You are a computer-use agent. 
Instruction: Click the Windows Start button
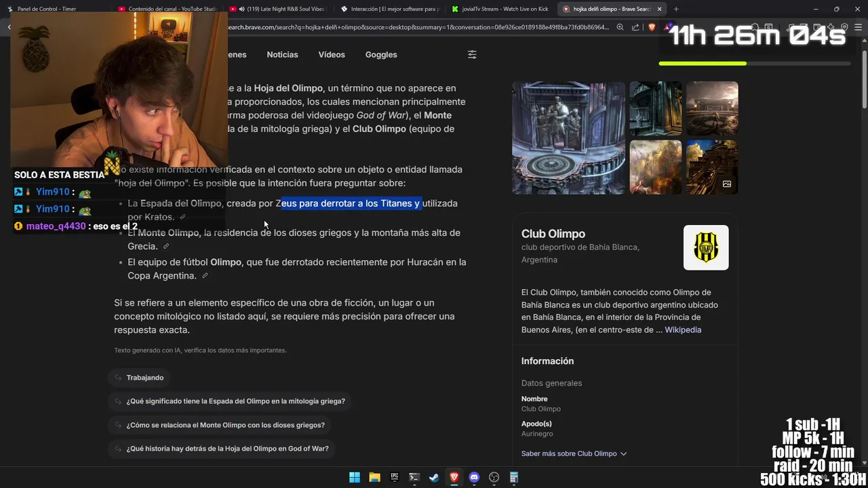[355, 477]
